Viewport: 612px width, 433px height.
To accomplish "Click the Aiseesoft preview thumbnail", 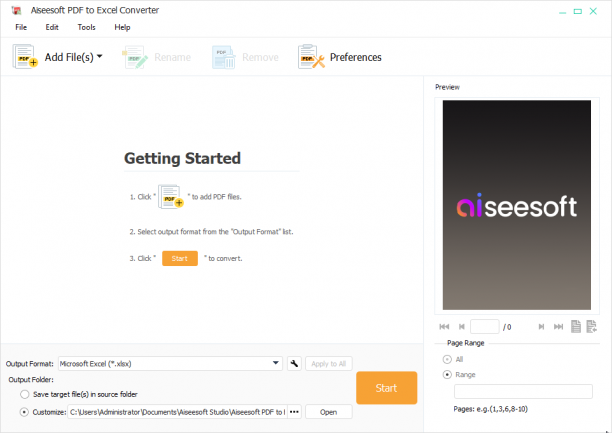I will (517, 205).
